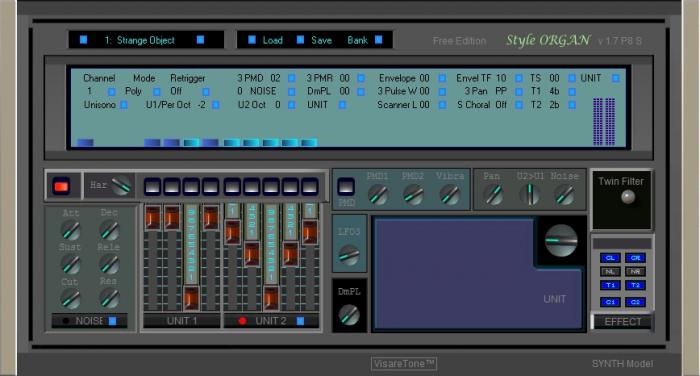Change the U2 Oct 0 square
The width and height of the screenshot is (700, 376).
(292, 105)
